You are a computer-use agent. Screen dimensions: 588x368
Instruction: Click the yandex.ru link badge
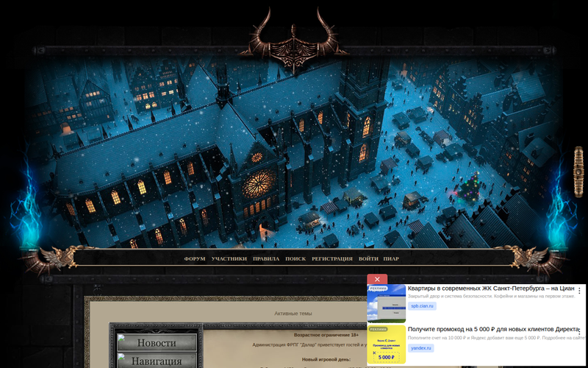421,347
